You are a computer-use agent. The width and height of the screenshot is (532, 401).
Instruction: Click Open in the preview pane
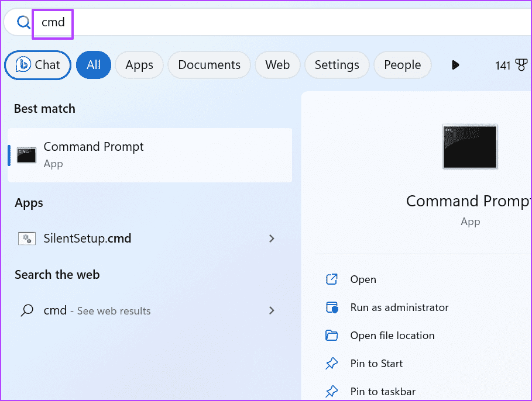point(363,279)
